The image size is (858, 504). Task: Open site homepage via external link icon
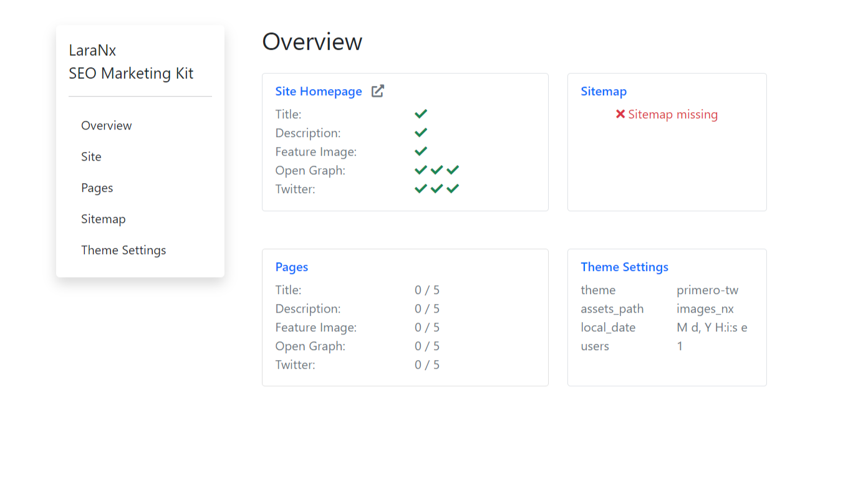pos(377,90)
